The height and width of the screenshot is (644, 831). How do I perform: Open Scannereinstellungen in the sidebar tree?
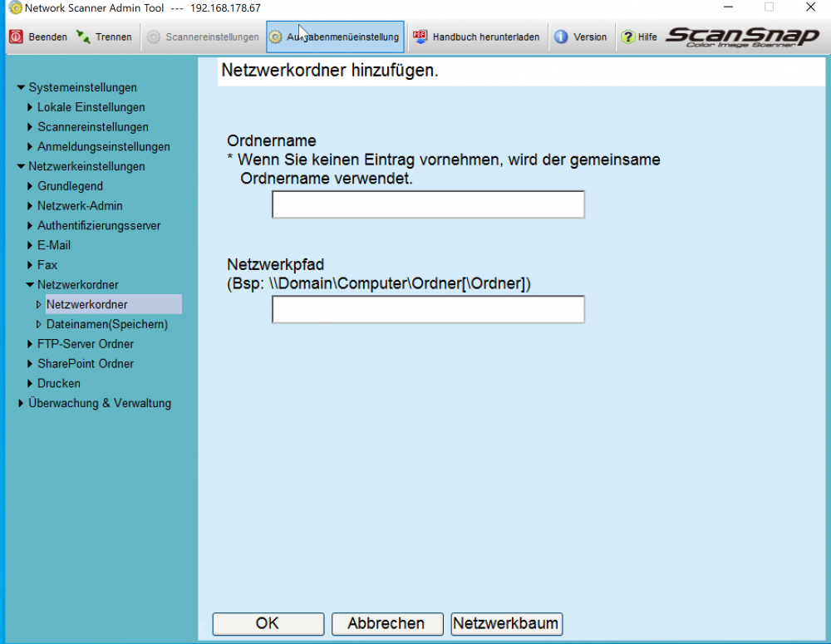coord(93,126)
